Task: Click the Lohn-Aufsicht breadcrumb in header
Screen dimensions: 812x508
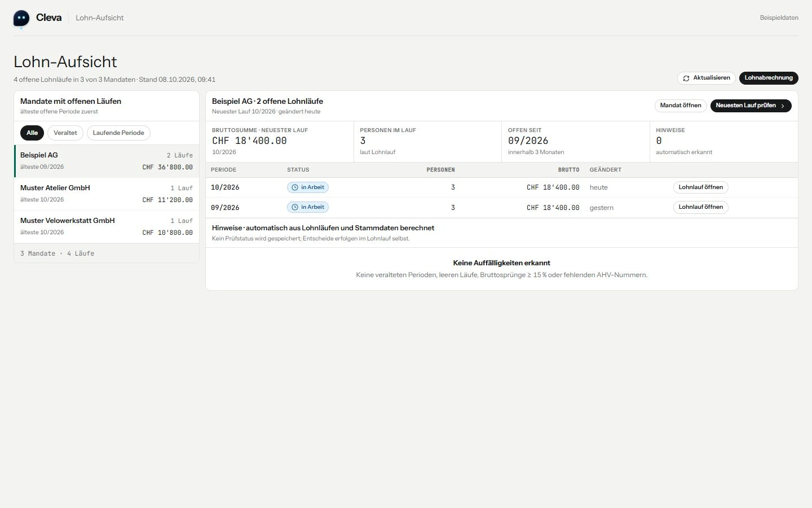Action: coord(100,18)
